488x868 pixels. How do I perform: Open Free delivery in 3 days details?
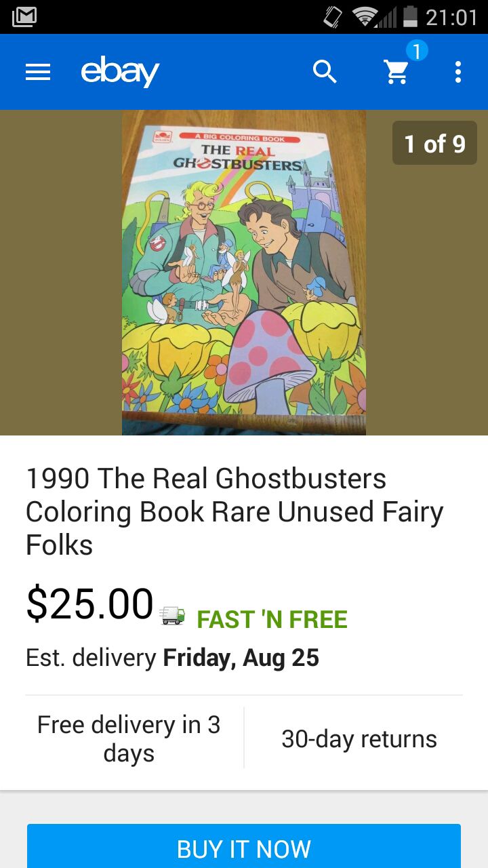(129, 739)
